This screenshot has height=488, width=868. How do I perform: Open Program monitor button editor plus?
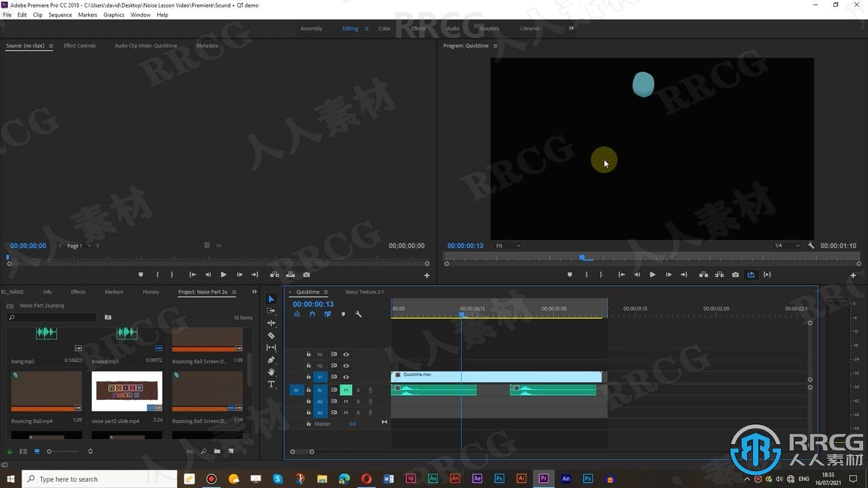pos(853,275)
